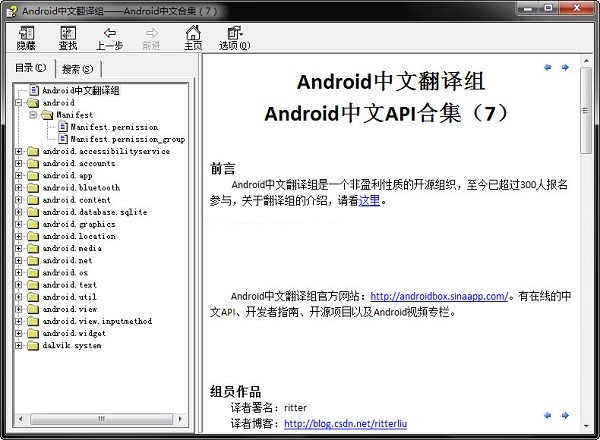Expand the android.view.inputmethod node
Image resolution: width=600 pixels, height=440 pixels.
coord(18,321)
